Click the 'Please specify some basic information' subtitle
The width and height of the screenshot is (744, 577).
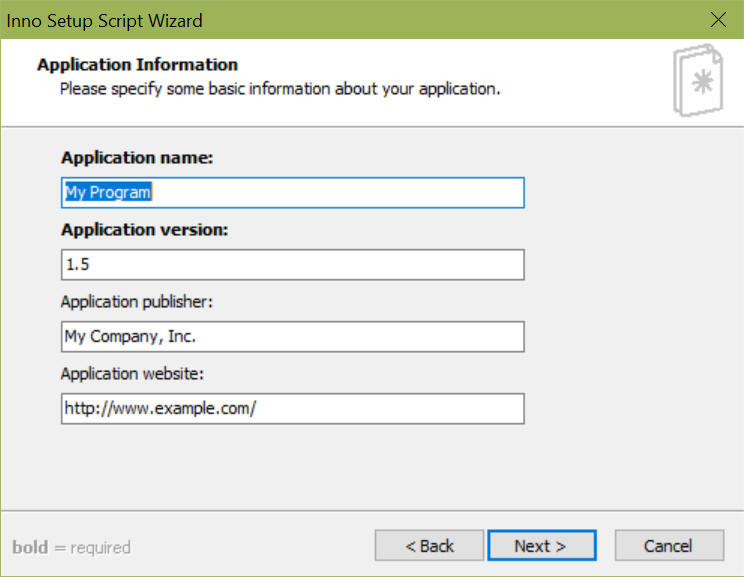pos(280,89)
